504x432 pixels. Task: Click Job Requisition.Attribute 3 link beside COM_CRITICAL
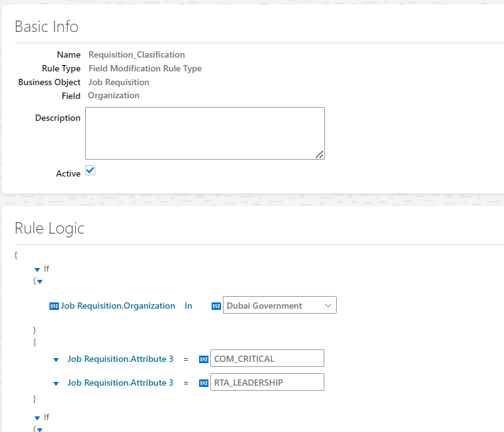120,359
